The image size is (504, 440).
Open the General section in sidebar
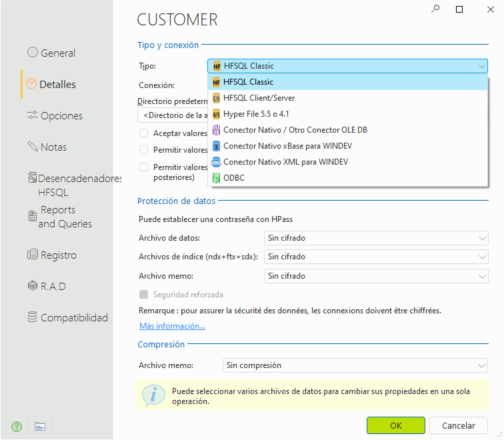pos(58,53)
